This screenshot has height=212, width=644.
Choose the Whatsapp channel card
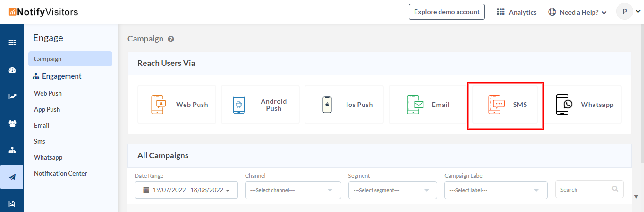point(583,105)
